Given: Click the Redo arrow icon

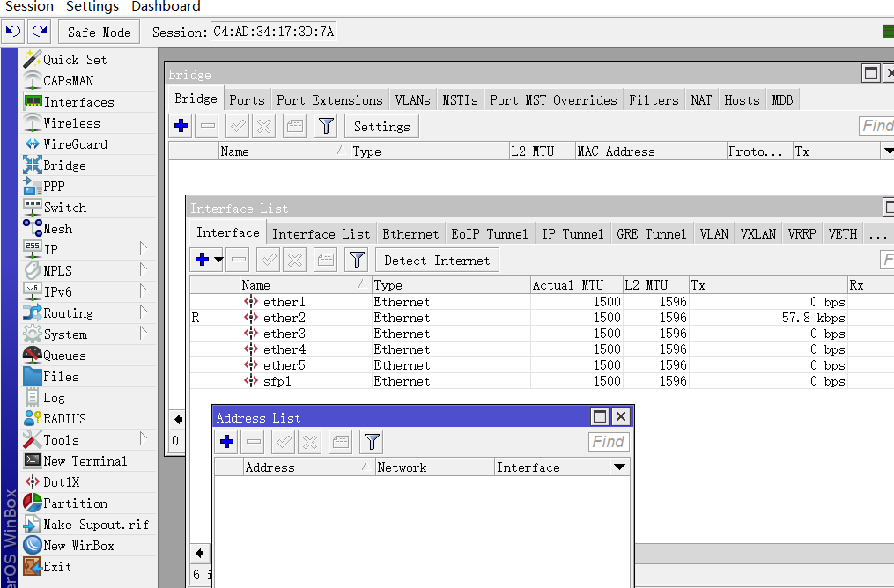Looking at the screenshot, I should (40, 33).
